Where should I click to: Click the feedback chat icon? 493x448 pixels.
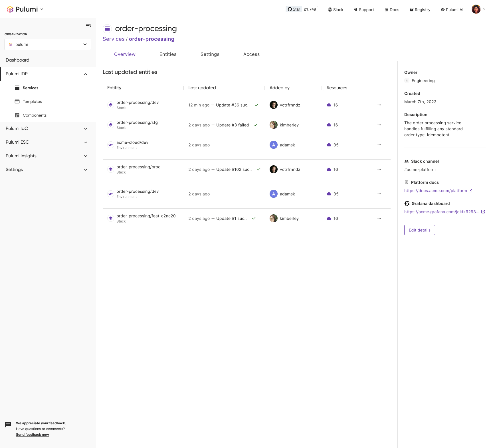pyautogui.click(x=8, y=425)
